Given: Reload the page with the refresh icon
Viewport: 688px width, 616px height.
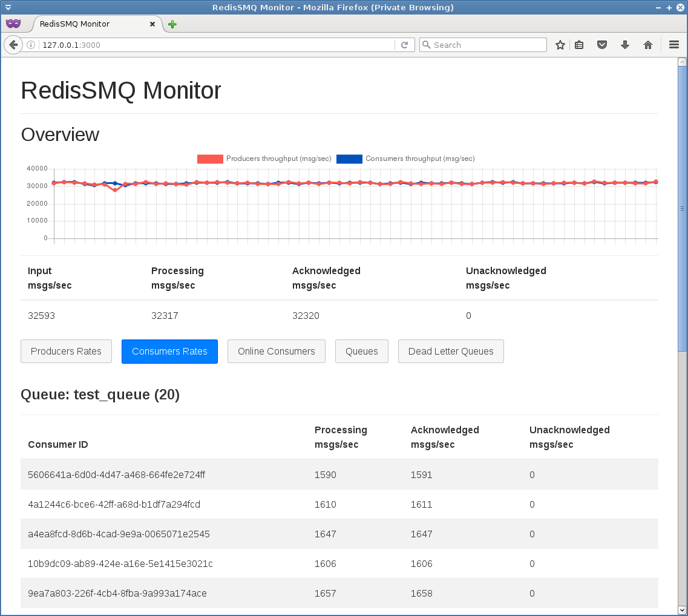Looking at the screenshot, I should tap(405, 45).
